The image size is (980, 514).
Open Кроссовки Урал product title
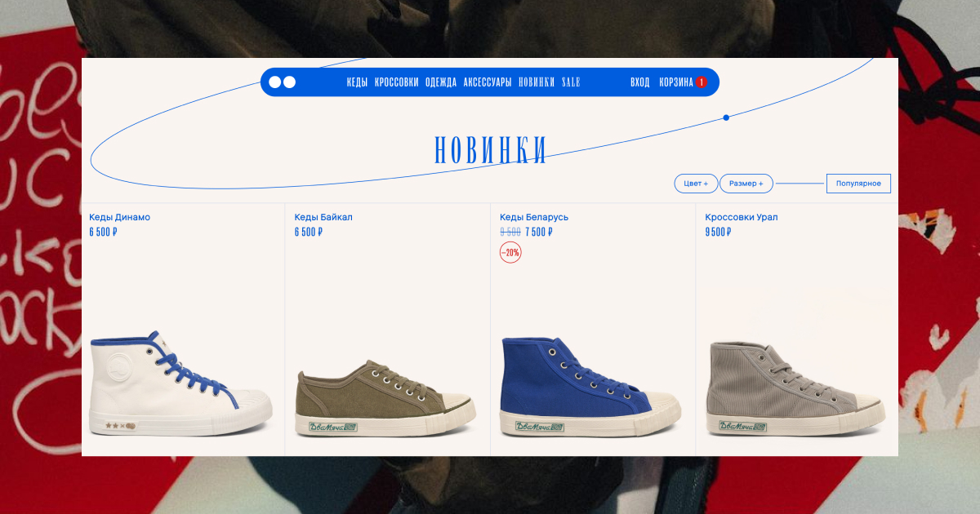tap(742, 217)
